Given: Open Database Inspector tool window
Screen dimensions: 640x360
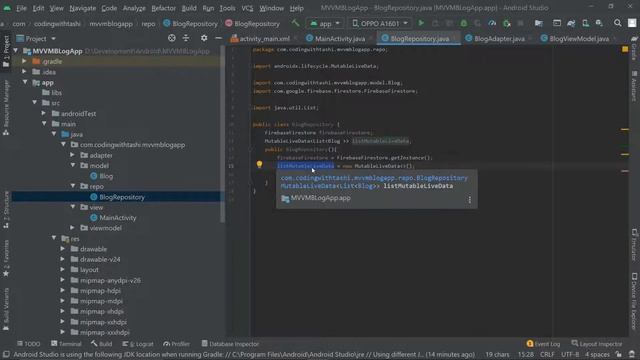Looking at the screenshot, I should pyautogui.click(x=230, y=344).
